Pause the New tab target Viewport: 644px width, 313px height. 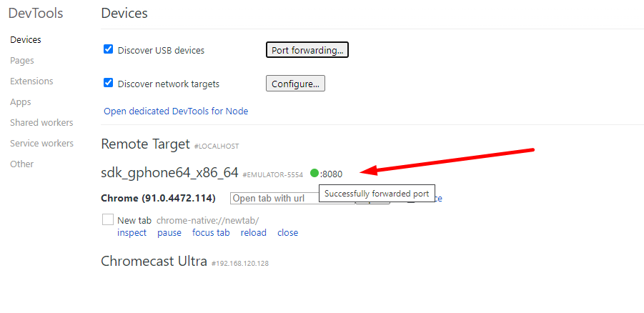tap(169, 233)
